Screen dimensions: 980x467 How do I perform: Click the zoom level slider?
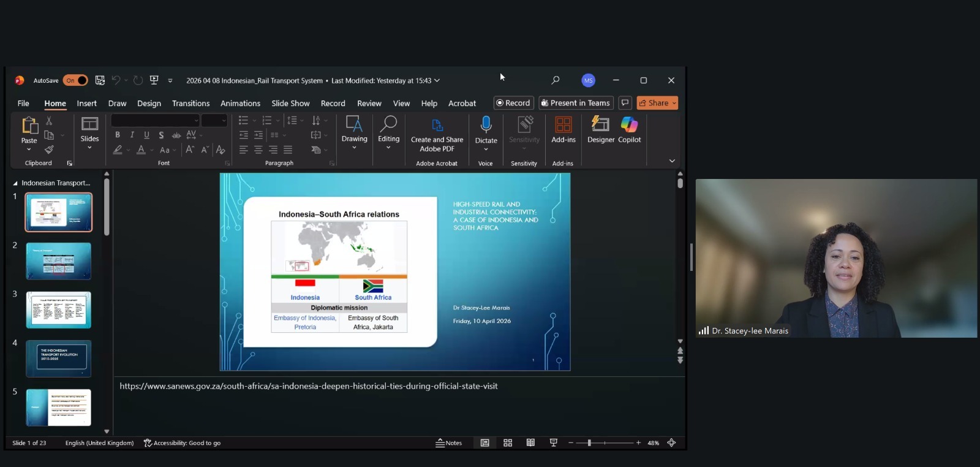pos(589,443)
